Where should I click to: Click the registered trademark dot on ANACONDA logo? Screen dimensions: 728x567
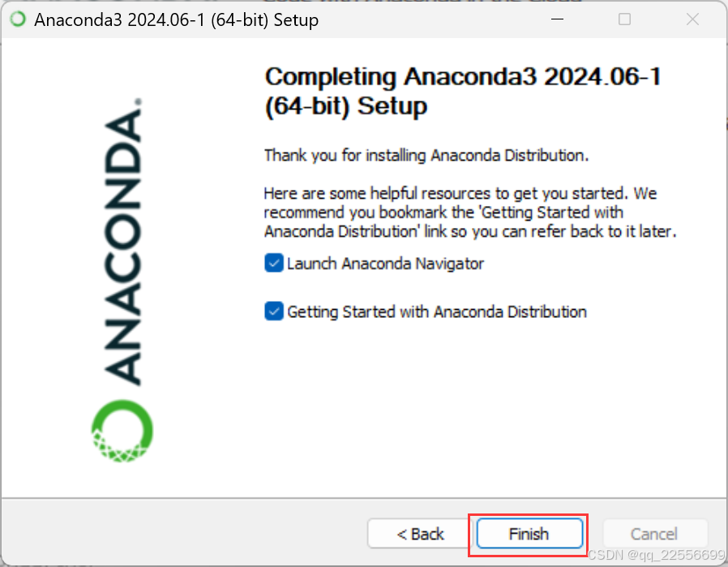tap(138, 101)
